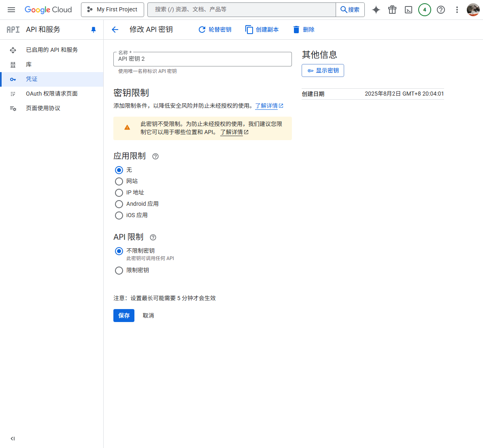Image resolution: width=483 pixels, height=448 pixels.
Task: Click the API key 名称 input field
Action: click(202, 59)
